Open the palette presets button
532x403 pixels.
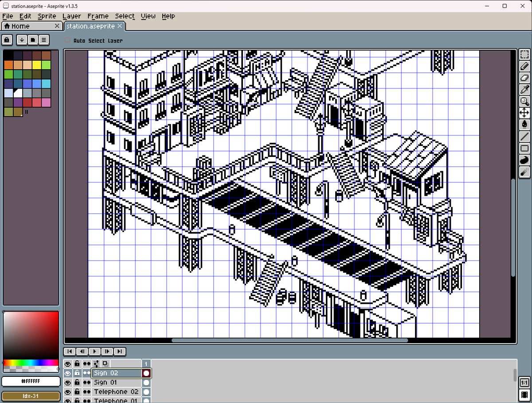33,40
